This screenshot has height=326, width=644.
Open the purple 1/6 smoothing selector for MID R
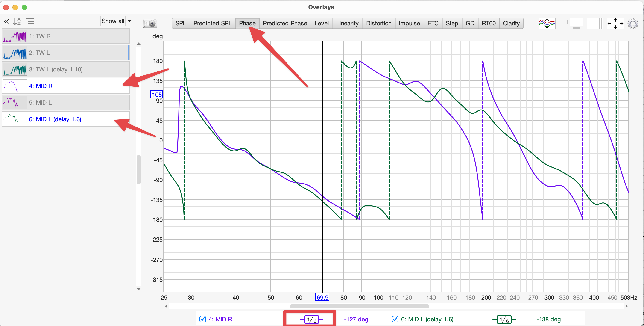point(311,319)
